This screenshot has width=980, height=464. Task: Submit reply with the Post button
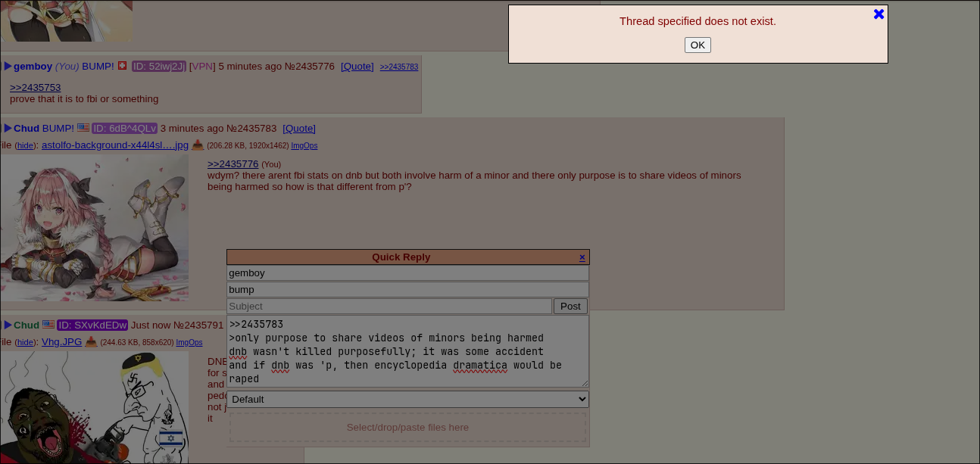570,306
